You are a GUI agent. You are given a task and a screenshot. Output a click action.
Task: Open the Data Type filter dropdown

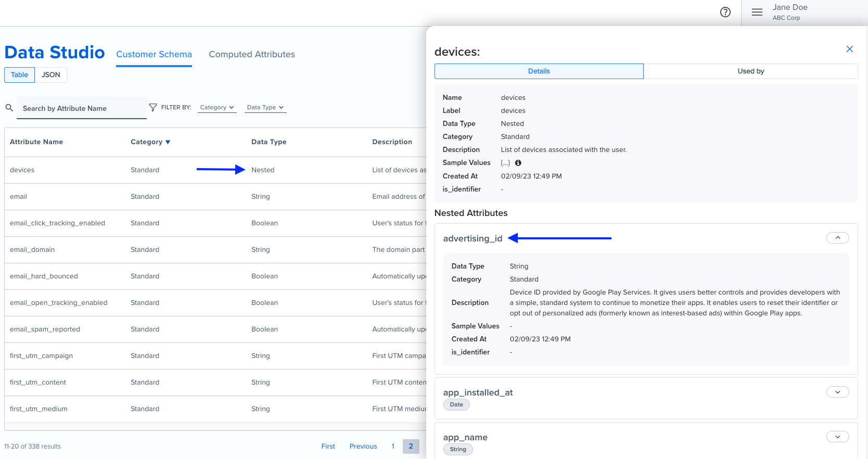tap(265, 107)
